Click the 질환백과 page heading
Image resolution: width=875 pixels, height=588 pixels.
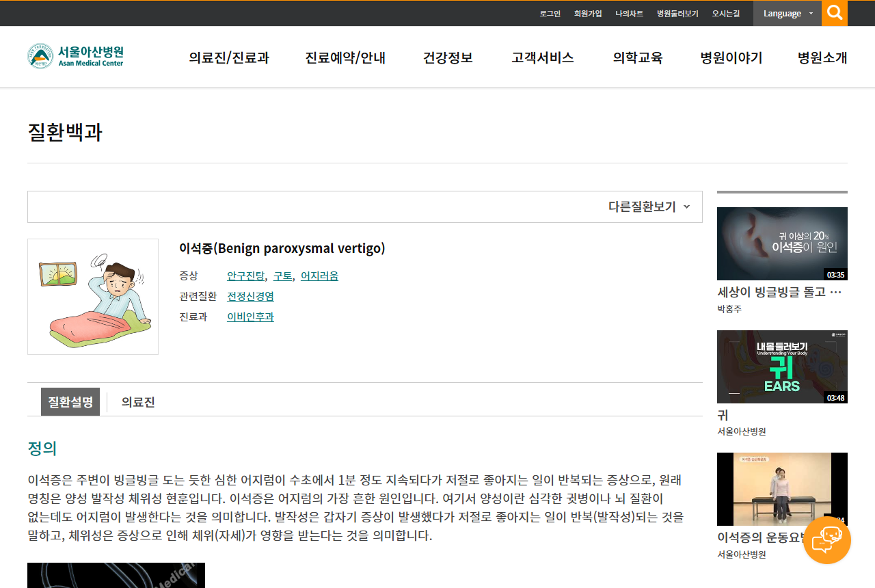[x=65, y=132]
